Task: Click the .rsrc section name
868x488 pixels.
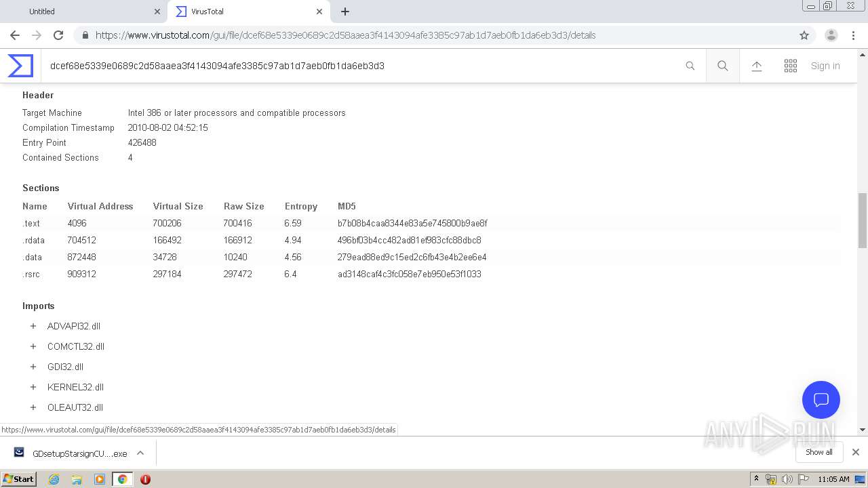Action: click(31, 274)
